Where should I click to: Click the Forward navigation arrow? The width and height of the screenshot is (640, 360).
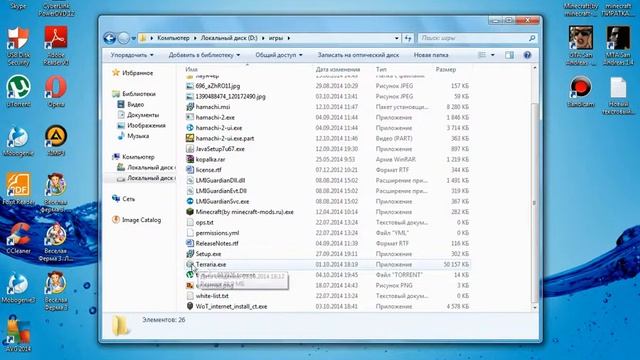[123, 38]
